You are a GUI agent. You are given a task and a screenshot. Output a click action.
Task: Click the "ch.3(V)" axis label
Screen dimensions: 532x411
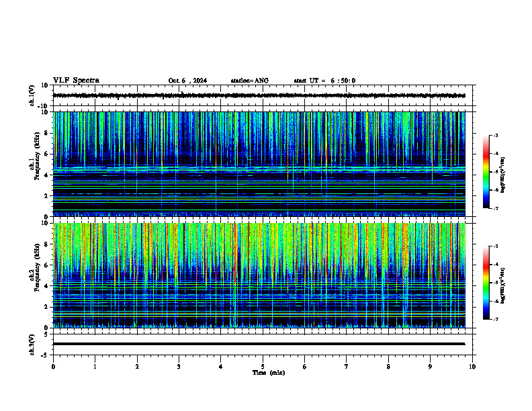(32, 345)
